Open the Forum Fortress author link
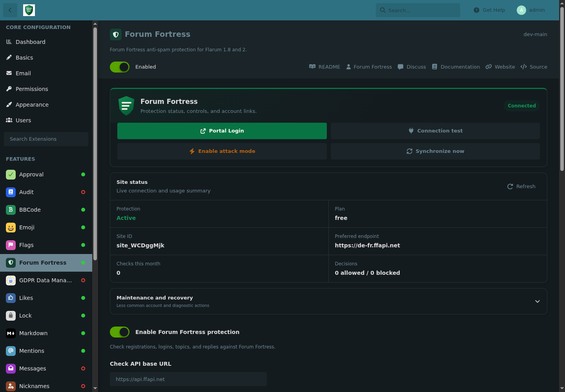Screen dimensions: 565x392 click(369, 67)
